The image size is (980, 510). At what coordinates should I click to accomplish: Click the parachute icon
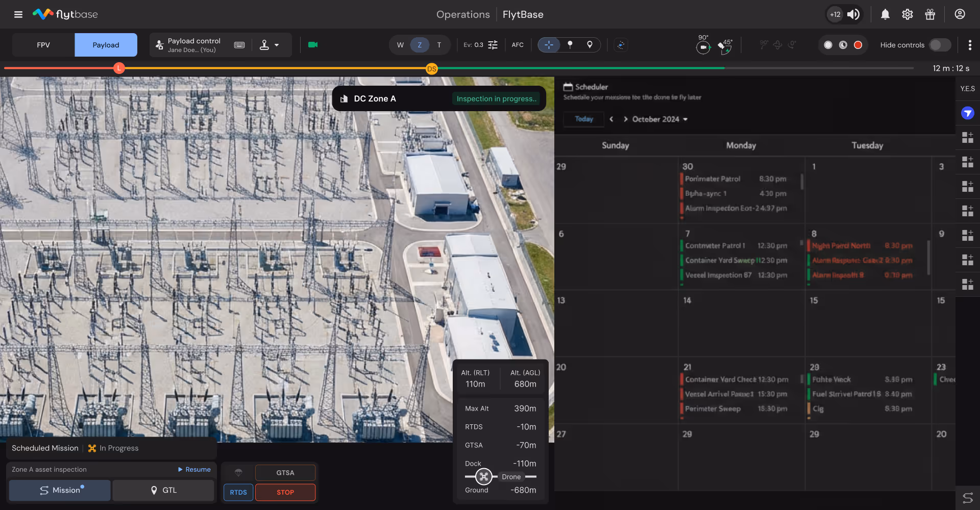pos(238,473)
